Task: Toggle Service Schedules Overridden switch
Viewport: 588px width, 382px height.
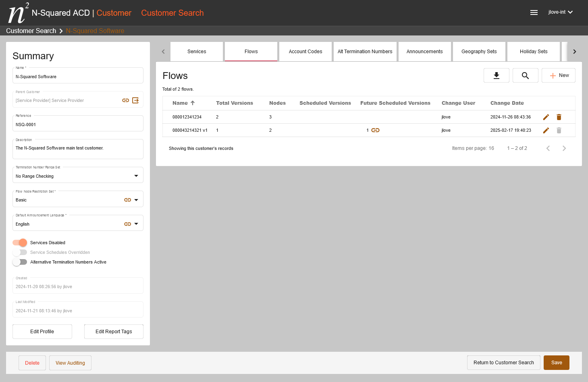Action: point(20,252)
